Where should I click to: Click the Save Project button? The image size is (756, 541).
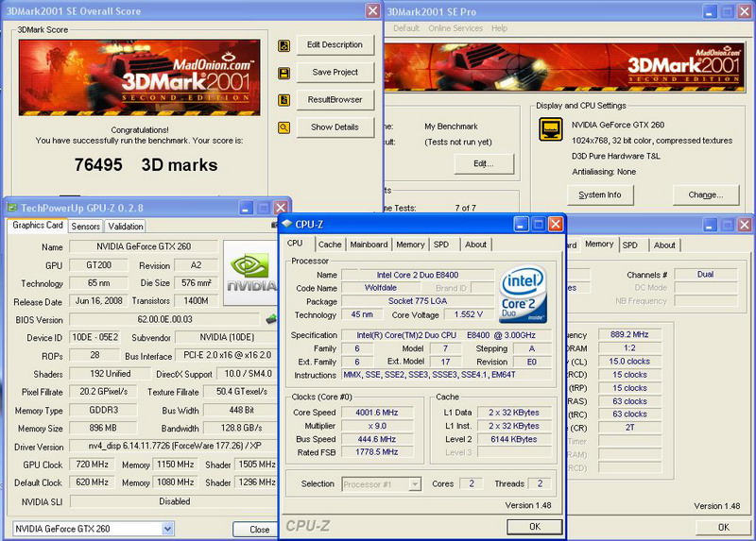[x=335, y=73]
